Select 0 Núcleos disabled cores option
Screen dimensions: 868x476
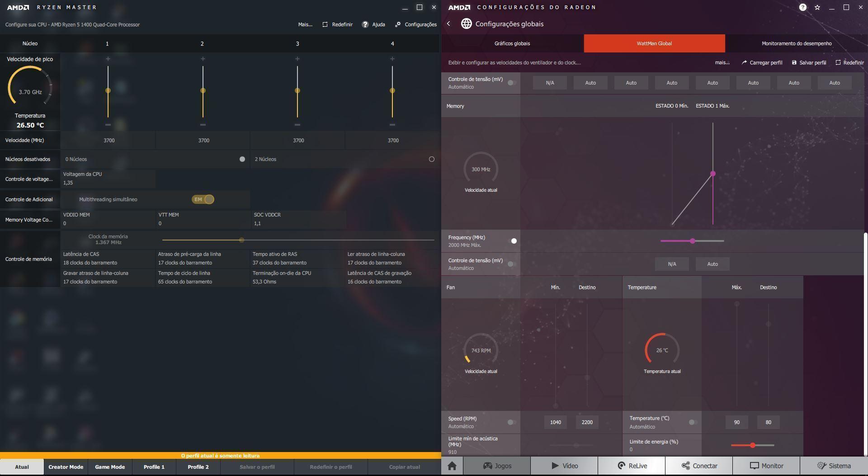coord(242,159)
